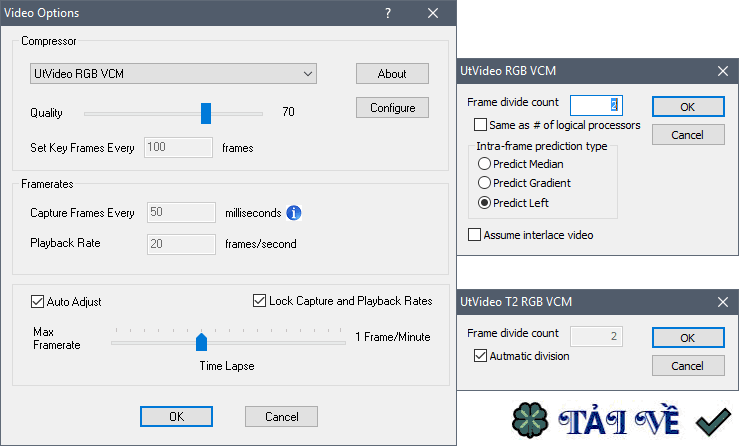Click OK in Video Options dialog

176,417
